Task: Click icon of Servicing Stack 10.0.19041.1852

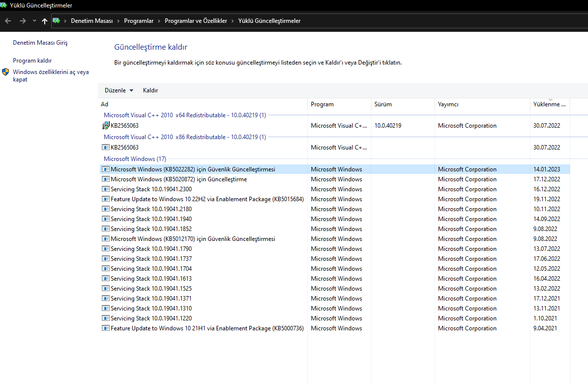Action: (106, 229)
